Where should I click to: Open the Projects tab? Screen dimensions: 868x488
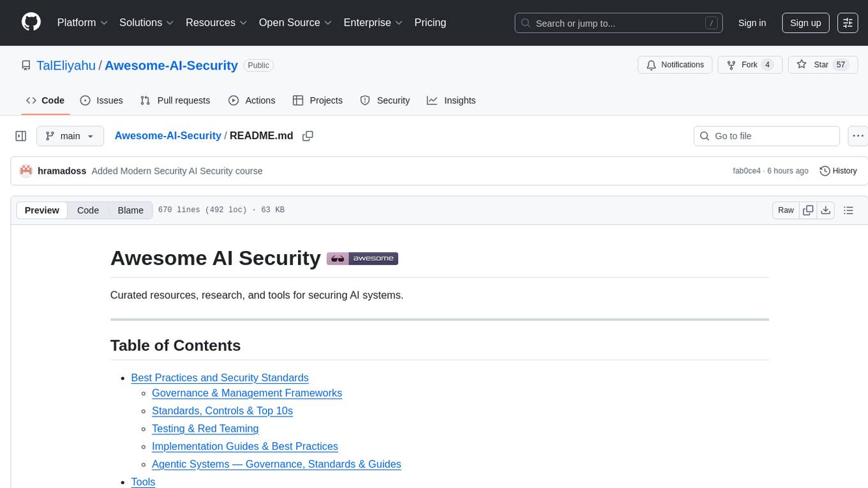pos(317,100)
